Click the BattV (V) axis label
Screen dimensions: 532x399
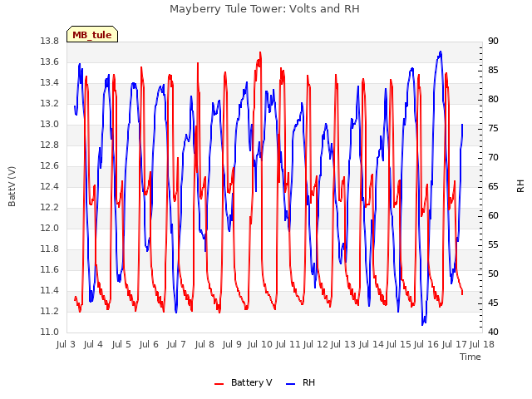[12, 186]
